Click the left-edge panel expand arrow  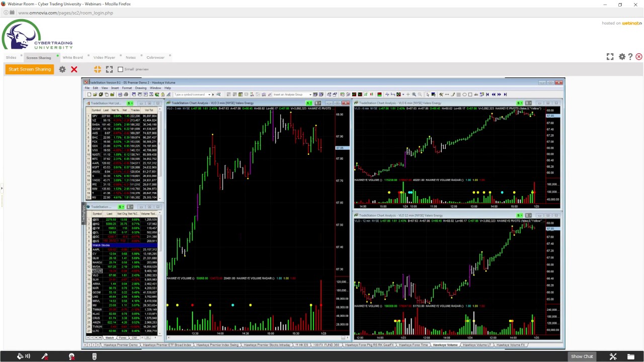2,189
